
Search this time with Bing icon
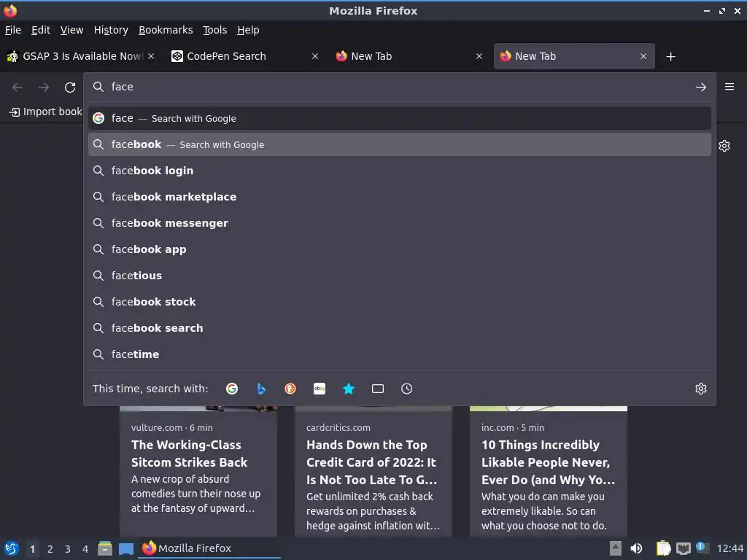click(x=261, y=389)
